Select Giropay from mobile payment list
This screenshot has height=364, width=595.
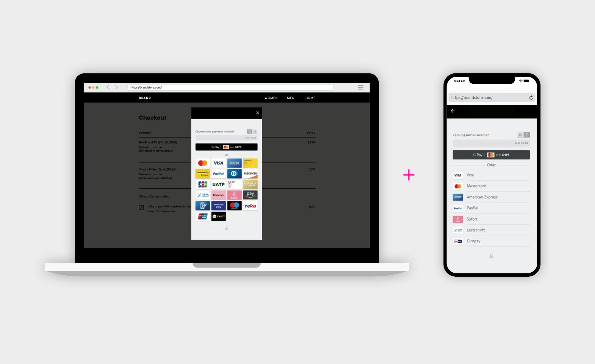(x=491, y=241)
